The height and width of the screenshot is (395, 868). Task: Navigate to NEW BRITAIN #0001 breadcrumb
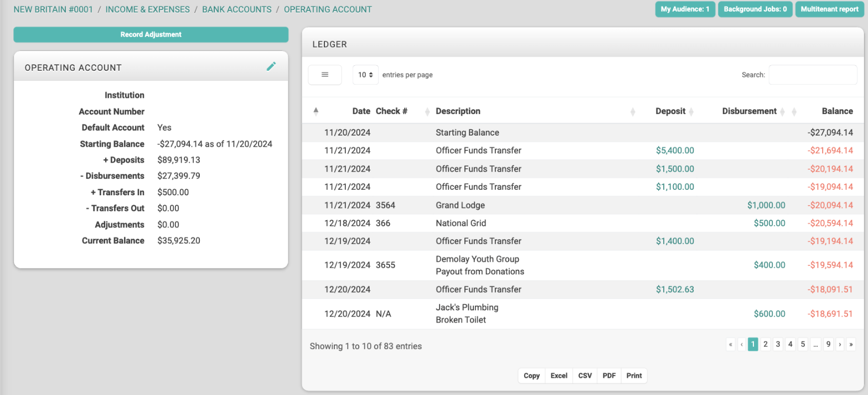[53, 9]
